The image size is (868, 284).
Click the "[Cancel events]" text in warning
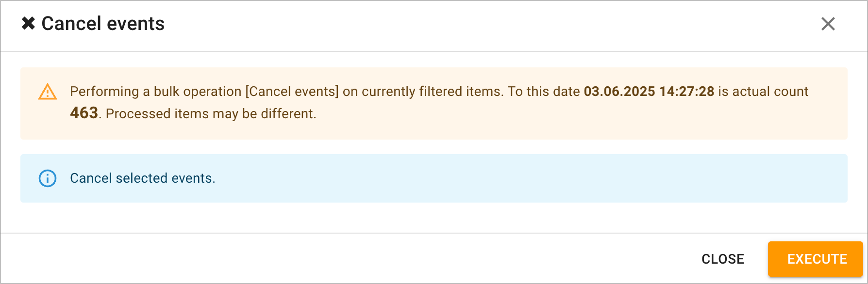[x=292, y=91]
